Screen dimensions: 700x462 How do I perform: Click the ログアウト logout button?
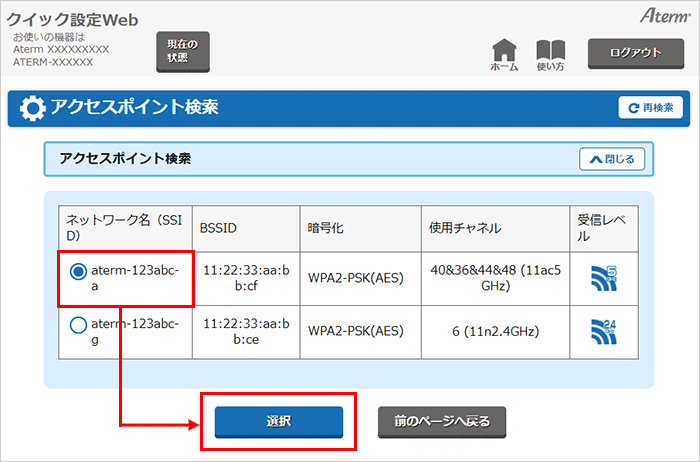[635, 53]
